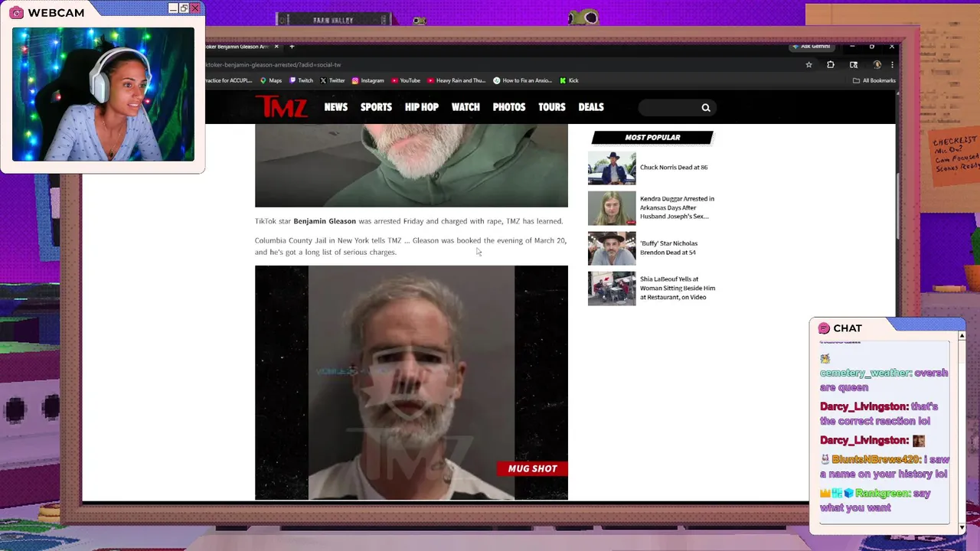Click the TMZ search magnifier icon
The image size is (980, 551).
click(706, 108)
